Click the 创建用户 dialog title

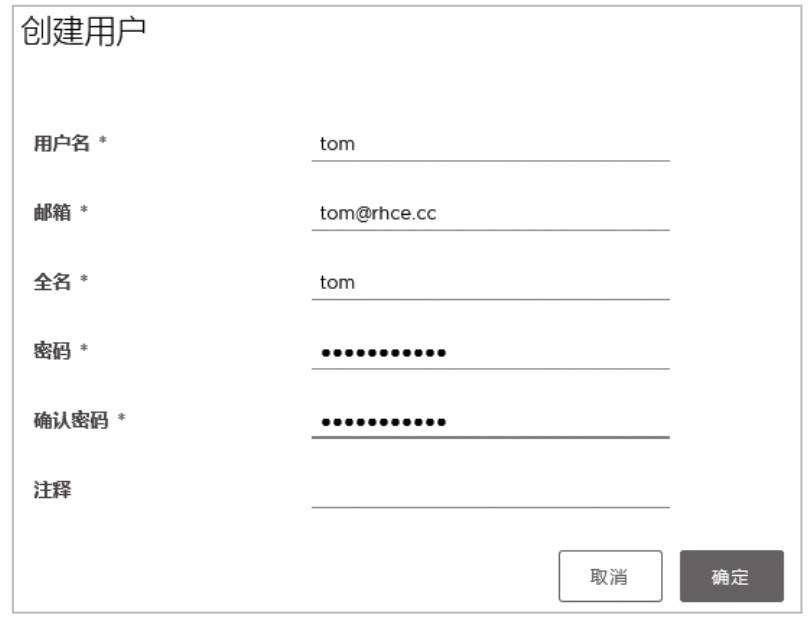(x=83, y=31)
